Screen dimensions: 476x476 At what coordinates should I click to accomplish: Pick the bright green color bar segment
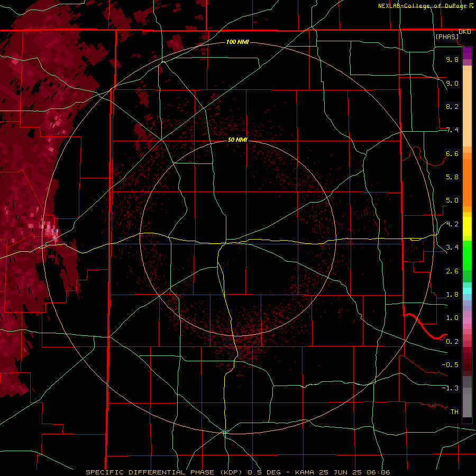tap(467, 255)
